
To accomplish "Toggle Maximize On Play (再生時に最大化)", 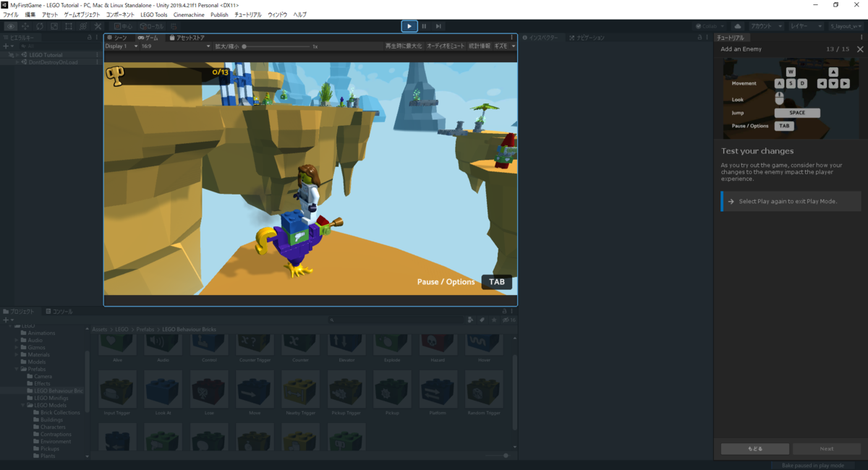I will click(403, 46).
